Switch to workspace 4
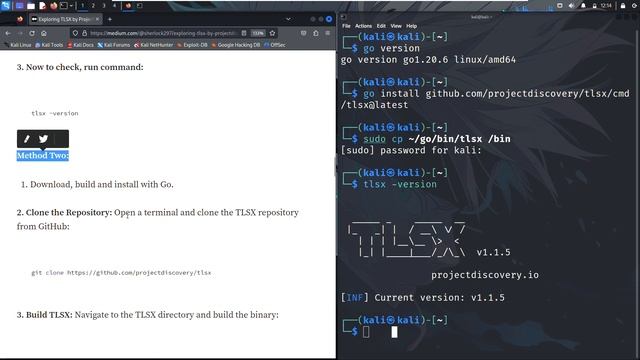Viewport: 640px width, 360px height. coord(114,6)
